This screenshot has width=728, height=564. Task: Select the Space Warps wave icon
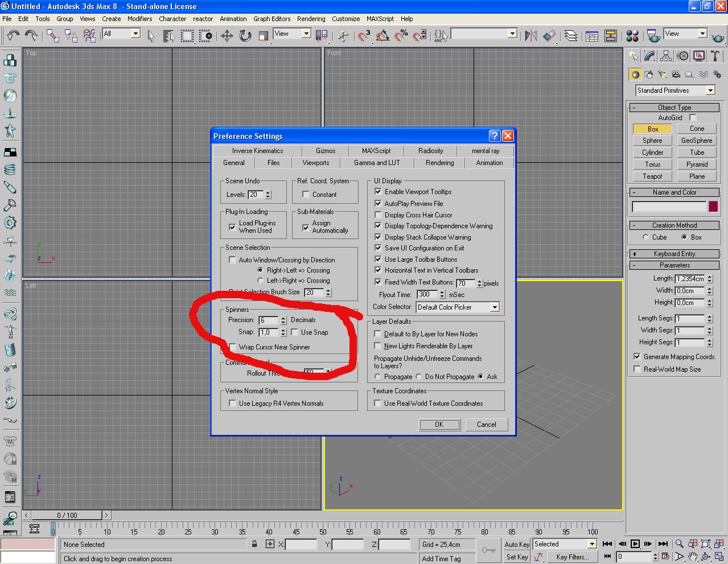[x=704, y=75]
